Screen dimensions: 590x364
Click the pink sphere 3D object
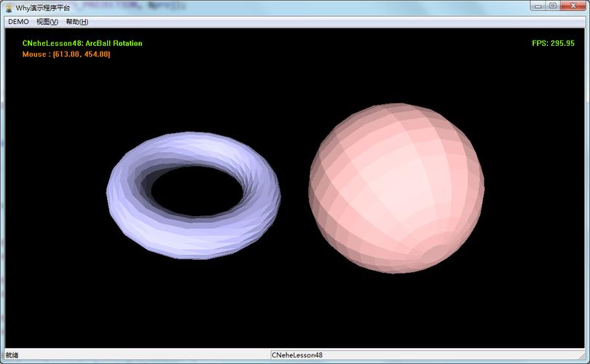[x=396, y=187]
